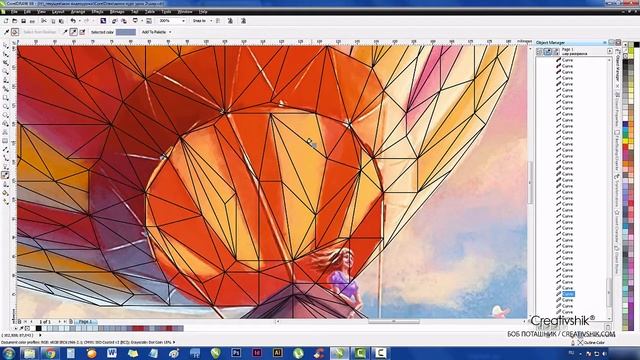The image size is (640, 360).
Task: Open the Undo history dropdown arrow
Action: click(80, 20)
